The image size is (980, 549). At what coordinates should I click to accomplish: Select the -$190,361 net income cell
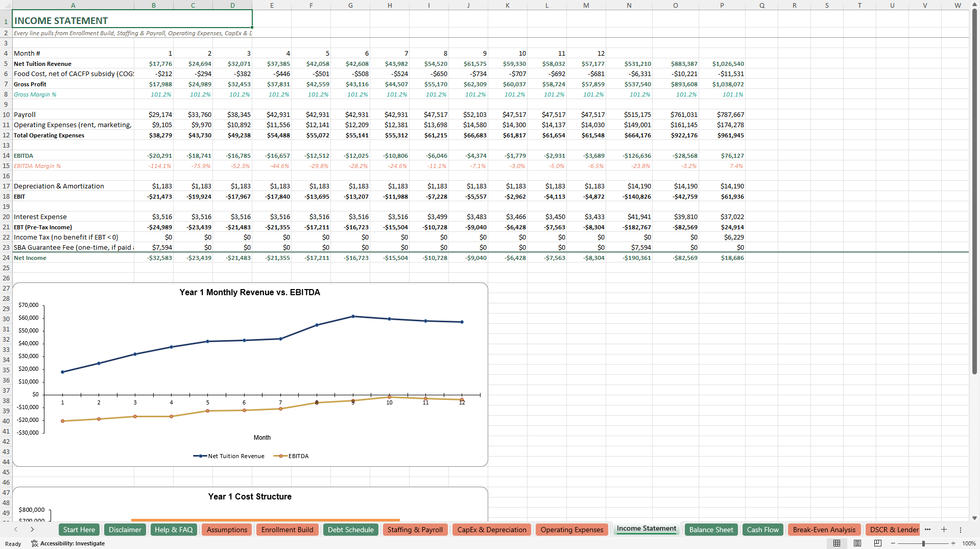tap(629, 258)
